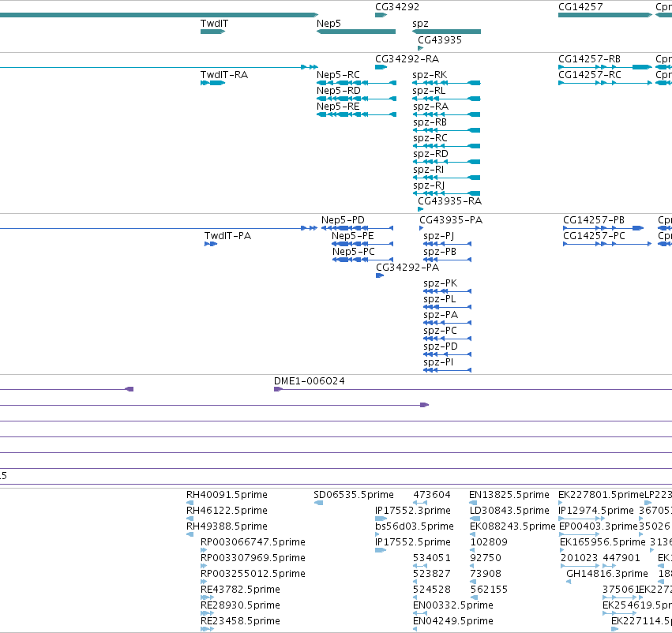The width and height of the screenshot is (672, 633).
Task: Click EST RH49388.5prime
Action: pyautogui.click(x=227, y=526)
